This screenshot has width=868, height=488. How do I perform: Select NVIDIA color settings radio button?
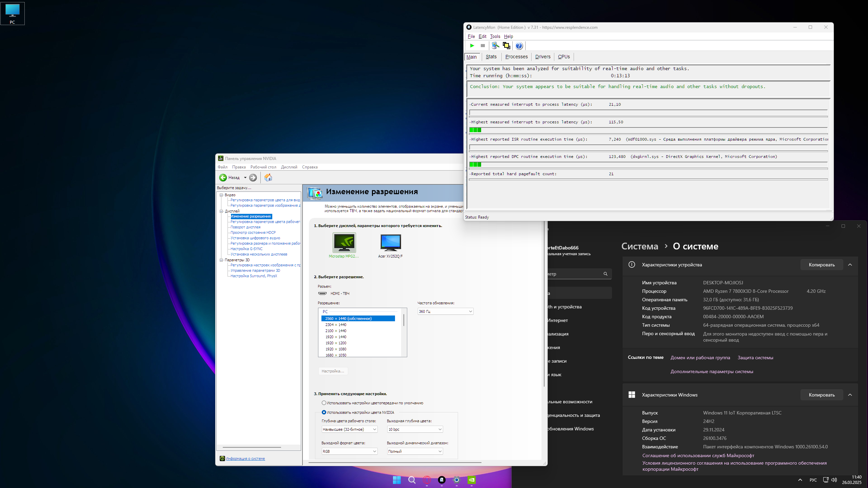[324, 412]
